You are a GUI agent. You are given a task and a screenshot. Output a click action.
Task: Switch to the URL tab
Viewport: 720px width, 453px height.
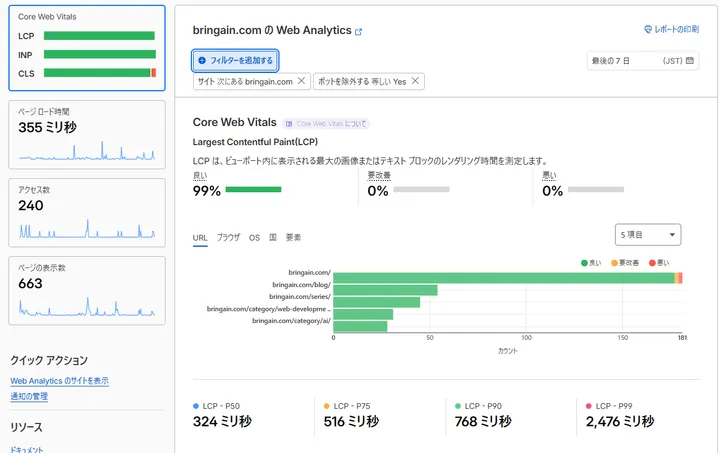(x=200, y=238)
